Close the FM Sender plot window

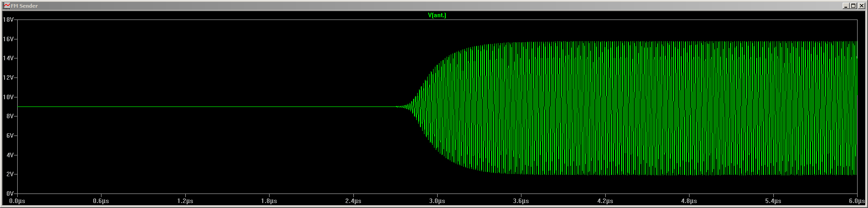click(861, 5)
